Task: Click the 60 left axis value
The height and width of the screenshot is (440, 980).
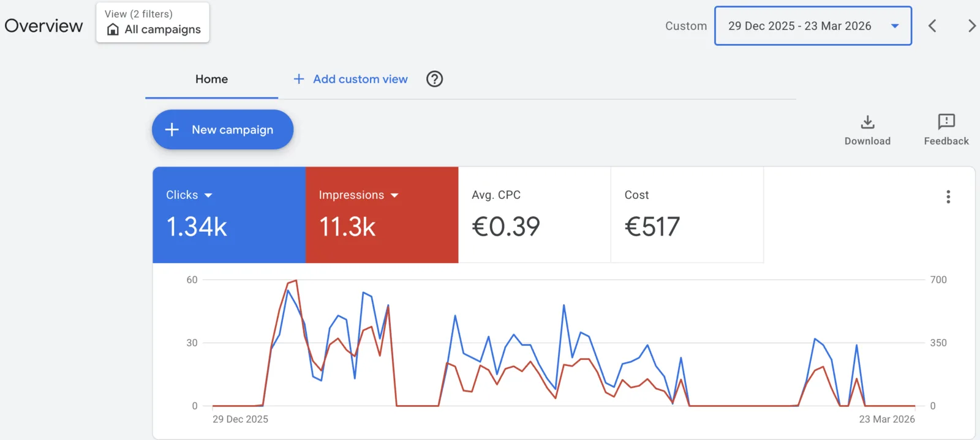Action: (x=192, y=280)
